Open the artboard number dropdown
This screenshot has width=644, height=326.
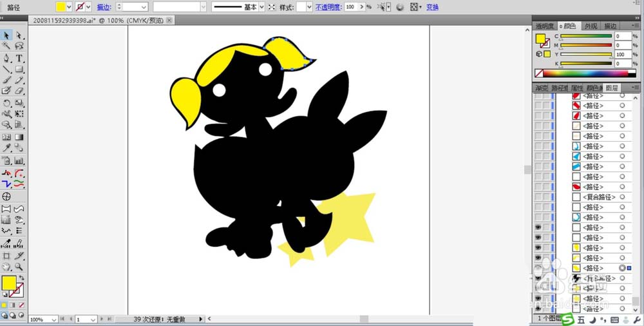[93, 320]
